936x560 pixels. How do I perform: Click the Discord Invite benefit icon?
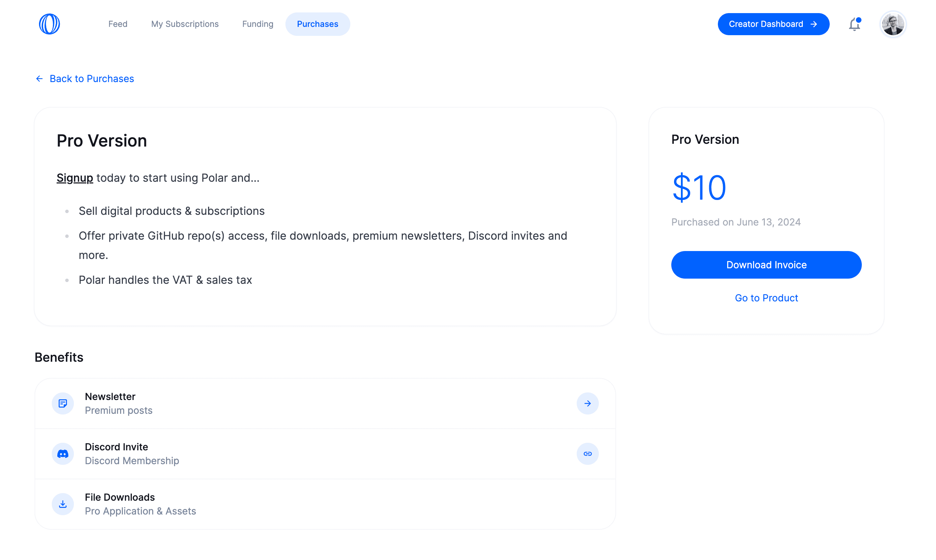coord(62,453)
